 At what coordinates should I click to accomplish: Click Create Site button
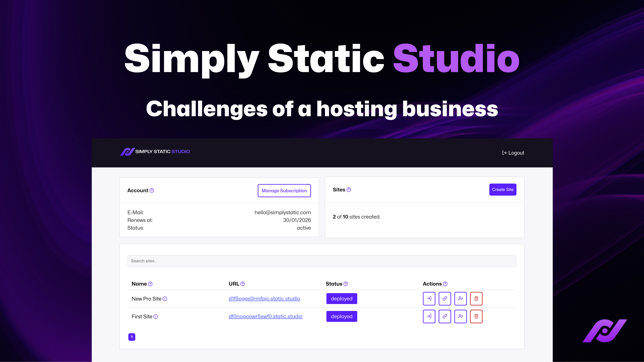tap(503, 189)
